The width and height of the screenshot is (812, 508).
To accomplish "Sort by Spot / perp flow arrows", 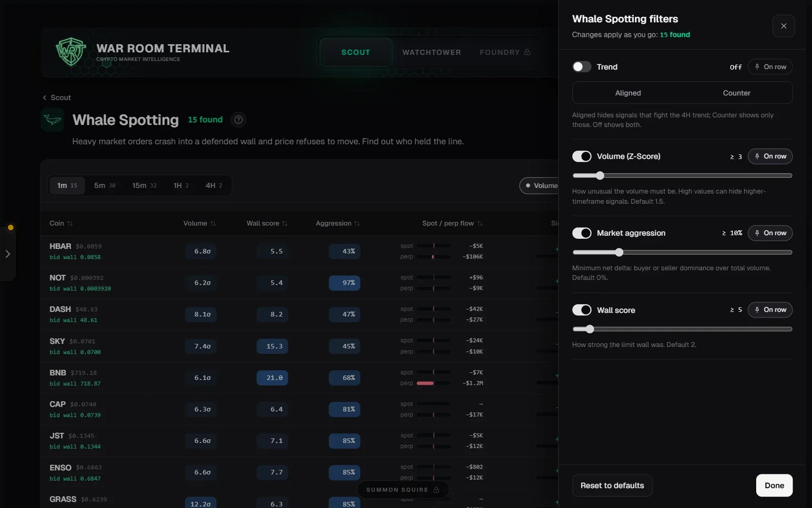I will (480, 224).
